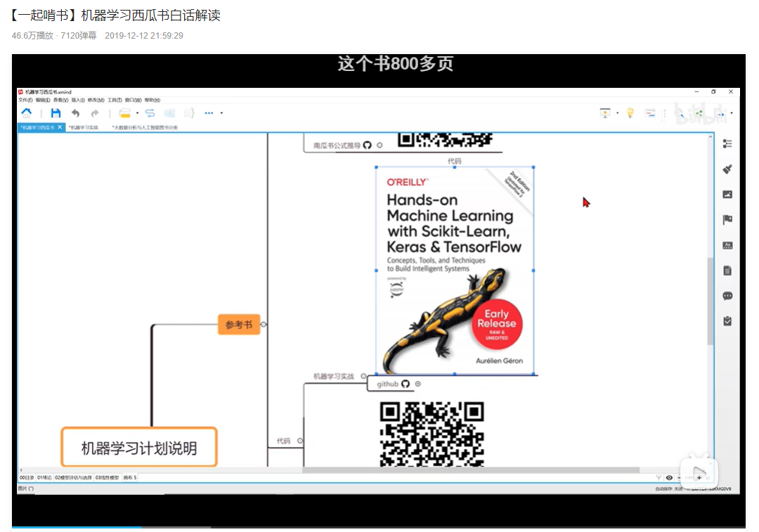The height and width of the screenshot is (532, 759).
Task: Open the Outline panel icon in right sidebar
Action: (x=727, y=144)
